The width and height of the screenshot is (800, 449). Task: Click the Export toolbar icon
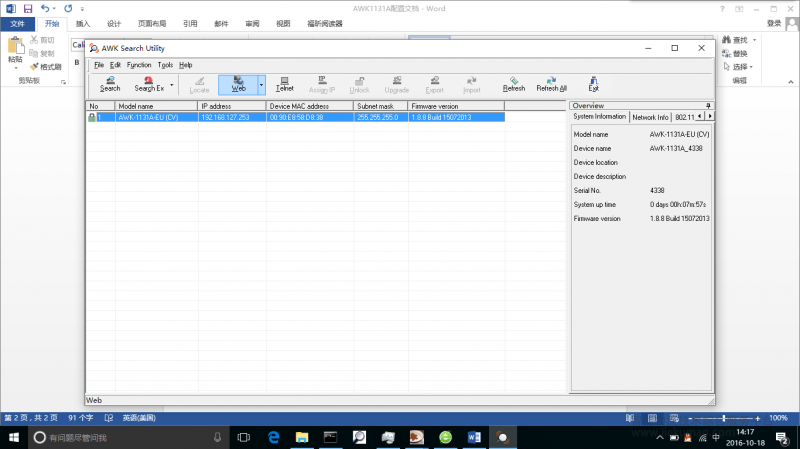434,85
